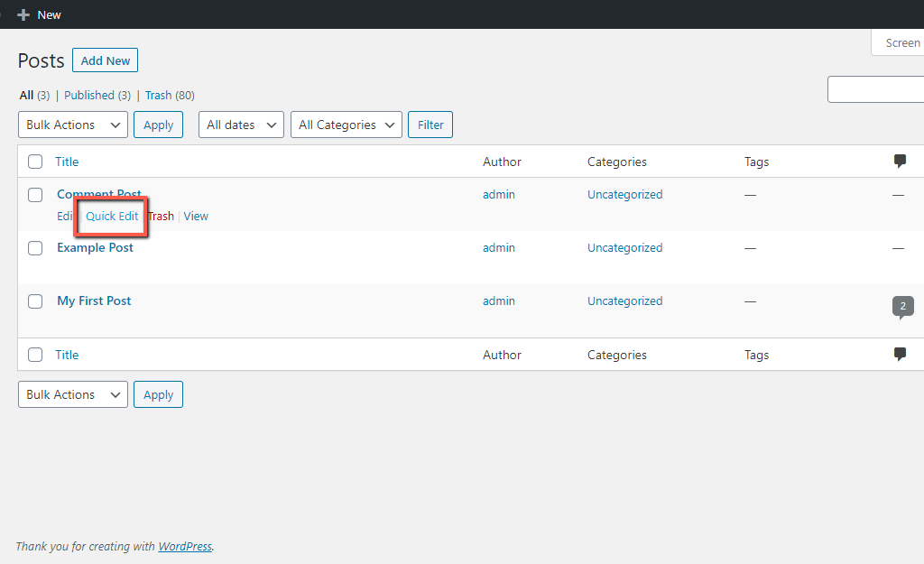The height and width of the screenshot is (564, 924).
Task: Tick the select-all checkbox in the table header
Action: [x=35, y=162]
